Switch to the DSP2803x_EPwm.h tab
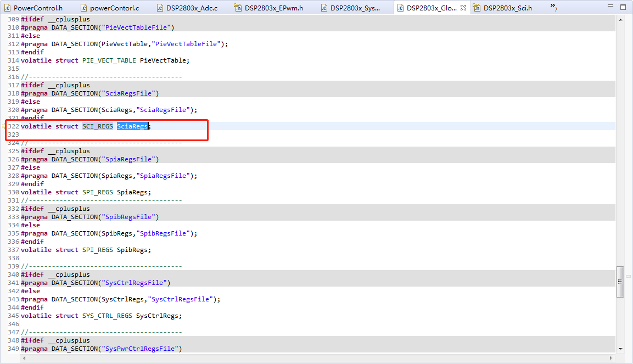 pyautogui.click(x=273, y=8)
